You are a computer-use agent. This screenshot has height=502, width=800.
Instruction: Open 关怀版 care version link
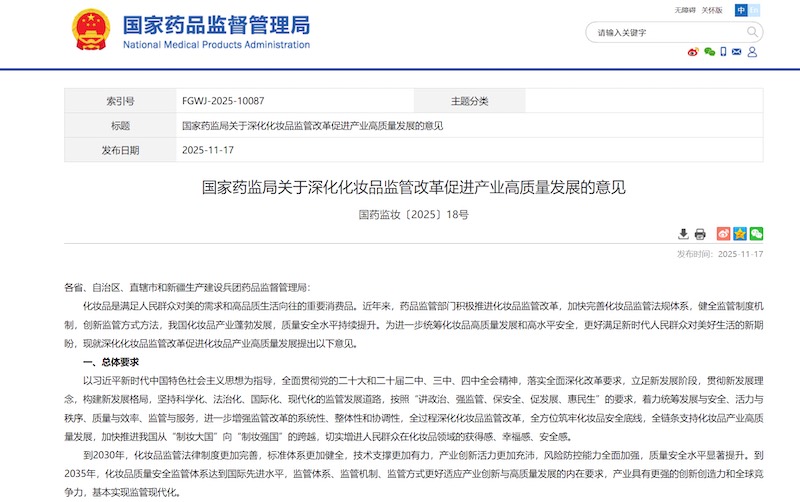(x=711, y=10)
